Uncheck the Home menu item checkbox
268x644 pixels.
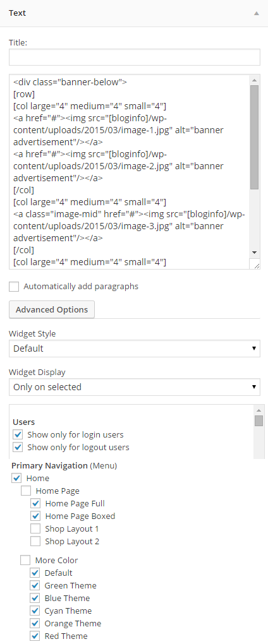click(x=17, y=478)
